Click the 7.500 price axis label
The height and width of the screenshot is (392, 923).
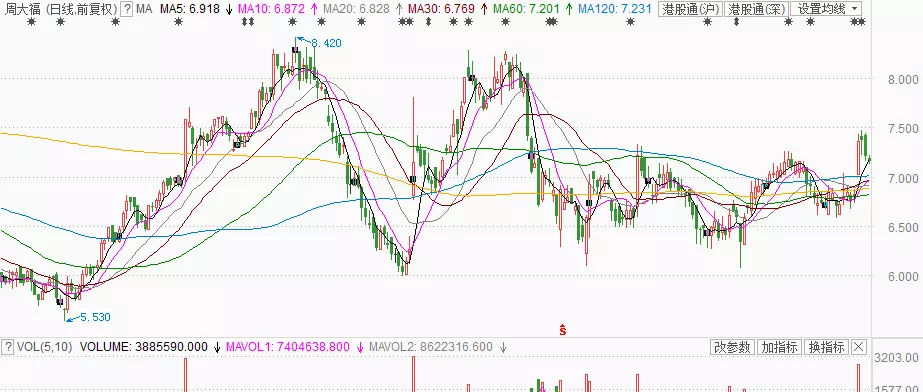903,128
